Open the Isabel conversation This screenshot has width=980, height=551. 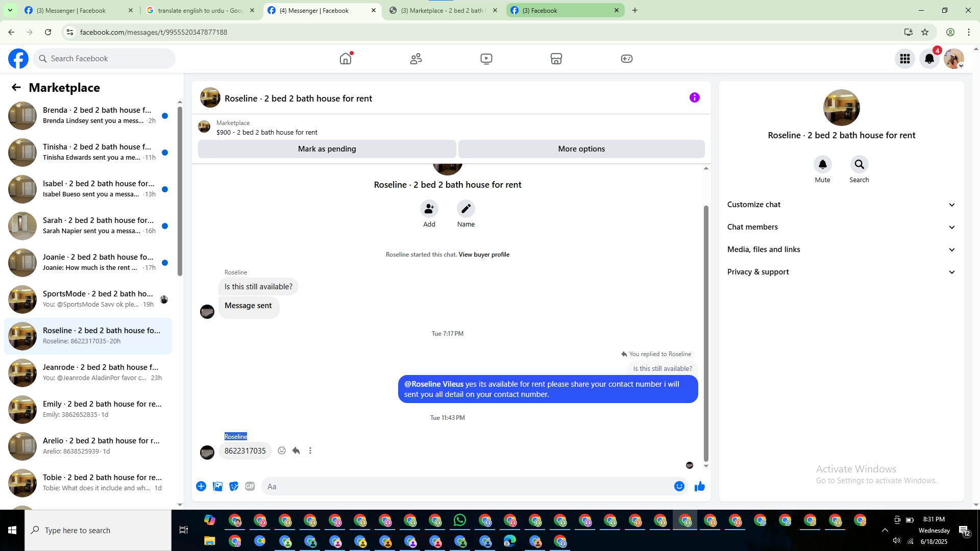88,189
